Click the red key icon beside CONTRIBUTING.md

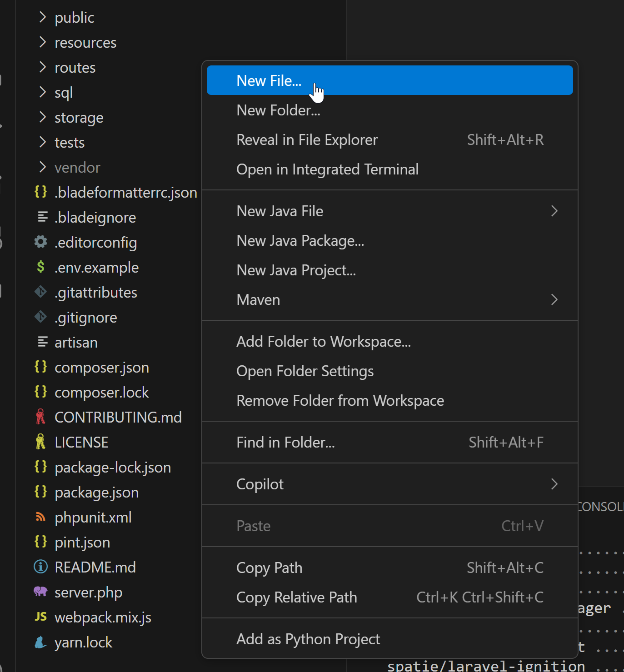[41, 417]
